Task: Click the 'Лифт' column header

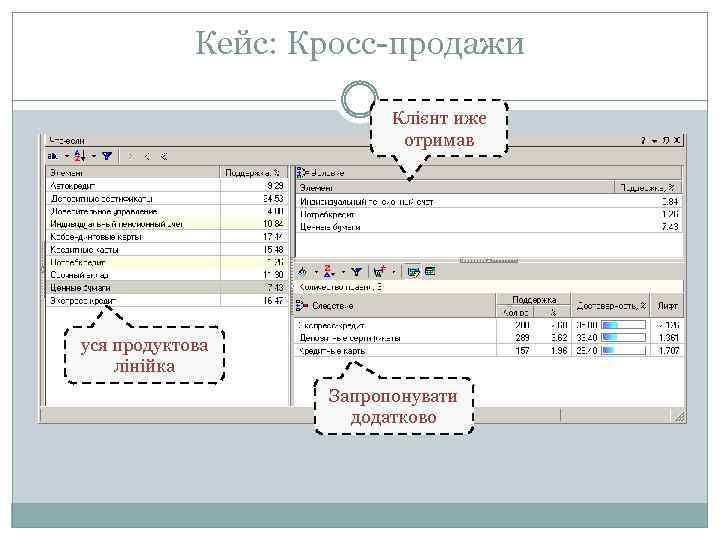Action: click(x=667, y=306)
